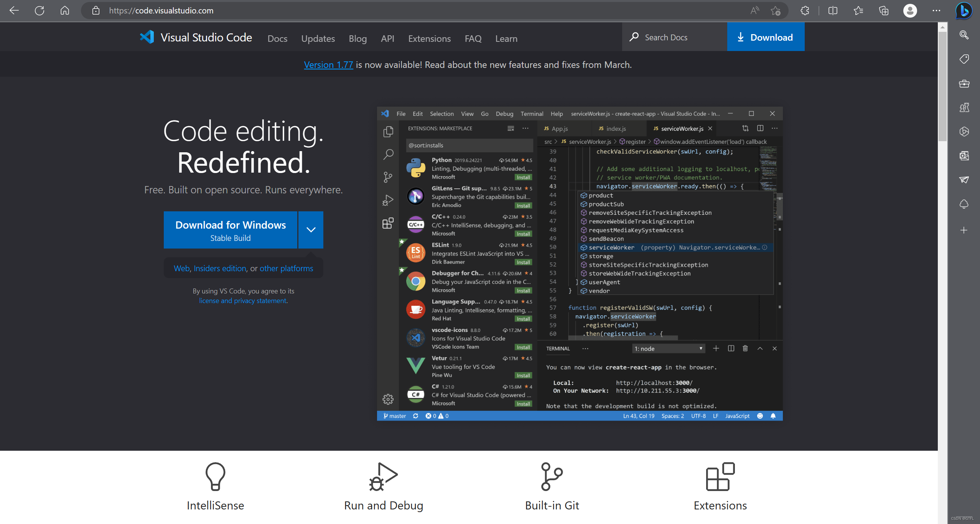Open the Learn navigation link

[x=506, y=39]
